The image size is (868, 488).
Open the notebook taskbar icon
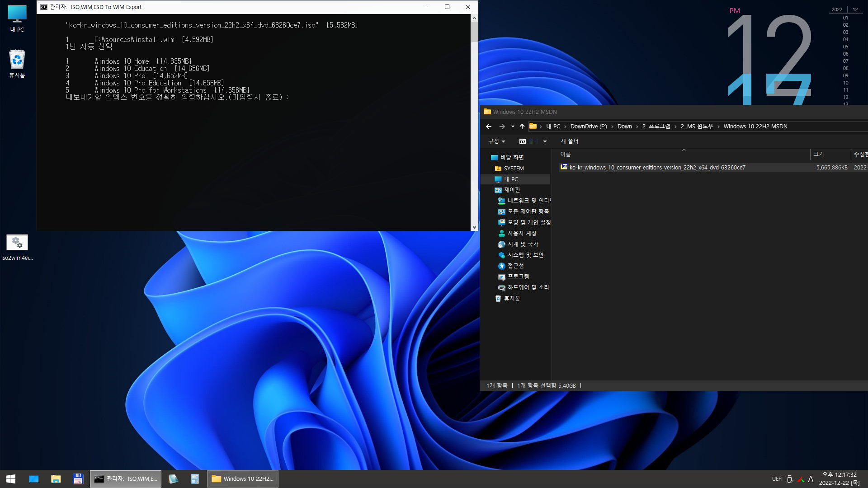pos(173,479)
